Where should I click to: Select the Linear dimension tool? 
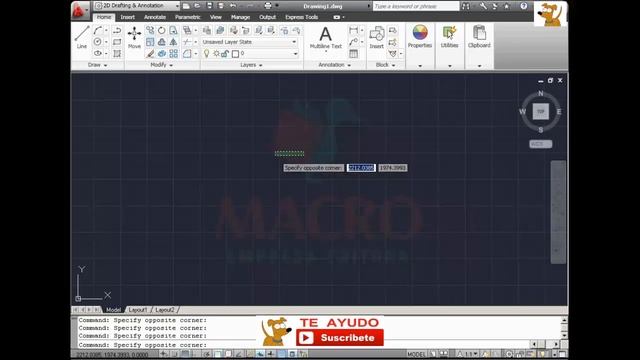(353, 30)
